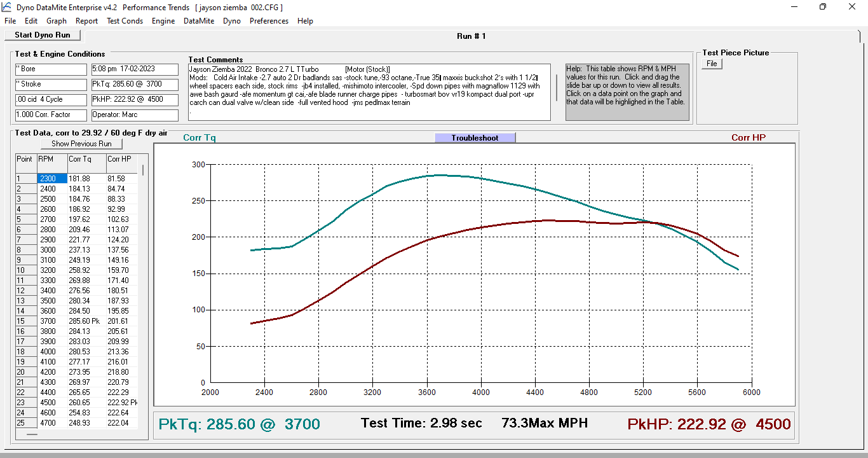Image resolution: width=868 pixels, height=458 pixels.
Task: Click the File button under Test Piece Picture
Action: [x=712, y=64]
